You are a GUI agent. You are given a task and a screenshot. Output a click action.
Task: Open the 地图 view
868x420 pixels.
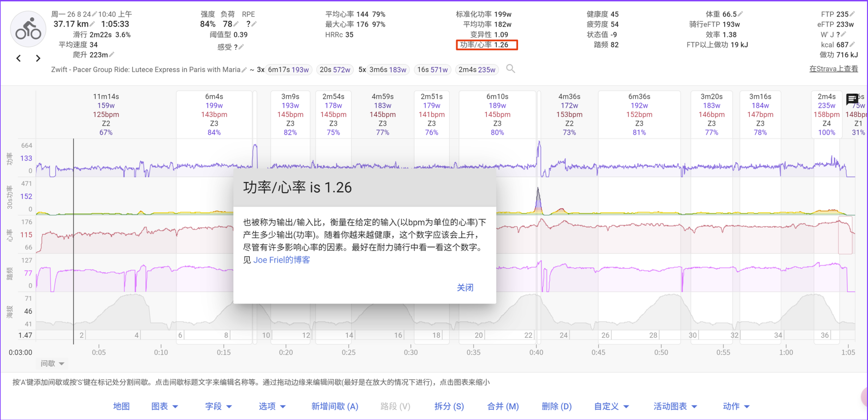pyautogui.click(x=121, y=406)
